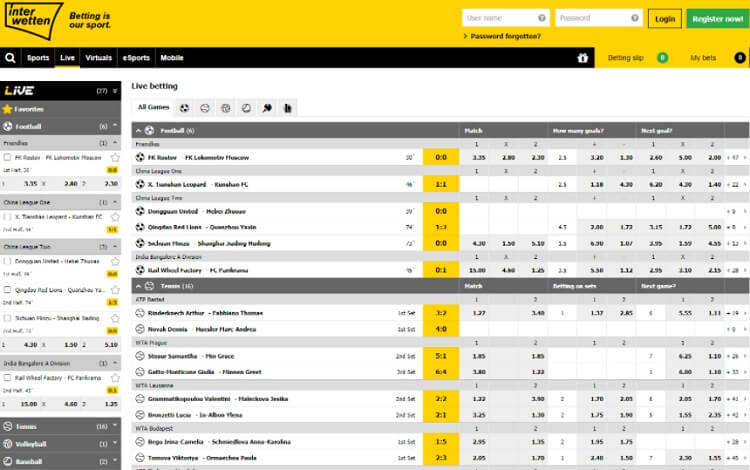Tick the Sichuan Minzu match checkbox
This screenshot has height=470, width=750.
[7, 318]
